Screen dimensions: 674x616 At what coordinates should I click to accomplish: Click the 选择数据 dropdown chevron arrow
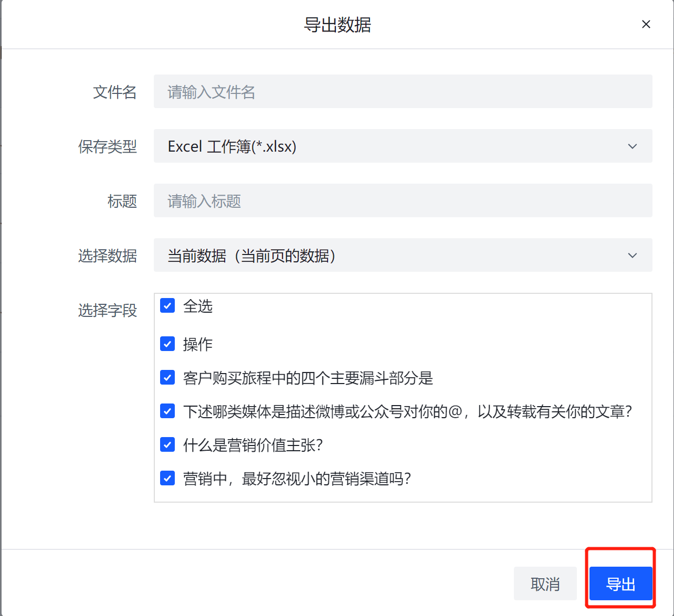pos(633,256)
